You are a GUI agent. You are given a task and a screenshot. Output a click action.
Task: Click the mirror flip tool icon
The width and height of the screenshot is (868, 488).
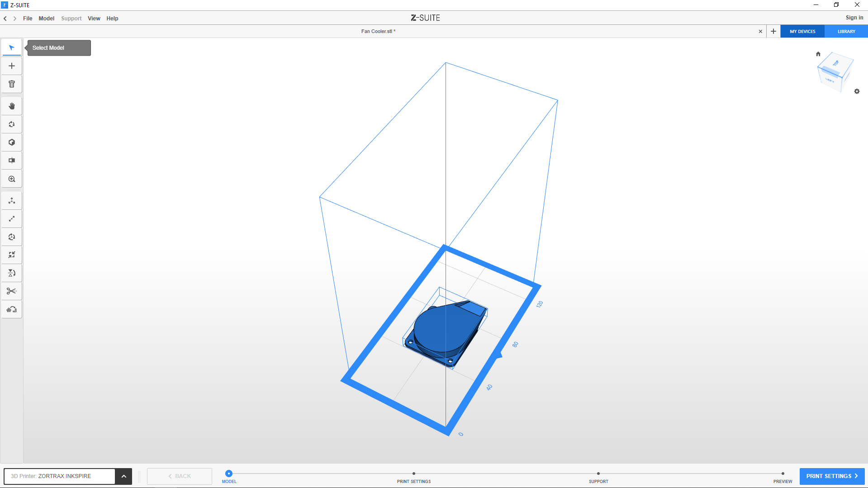[x=12, y=273]
